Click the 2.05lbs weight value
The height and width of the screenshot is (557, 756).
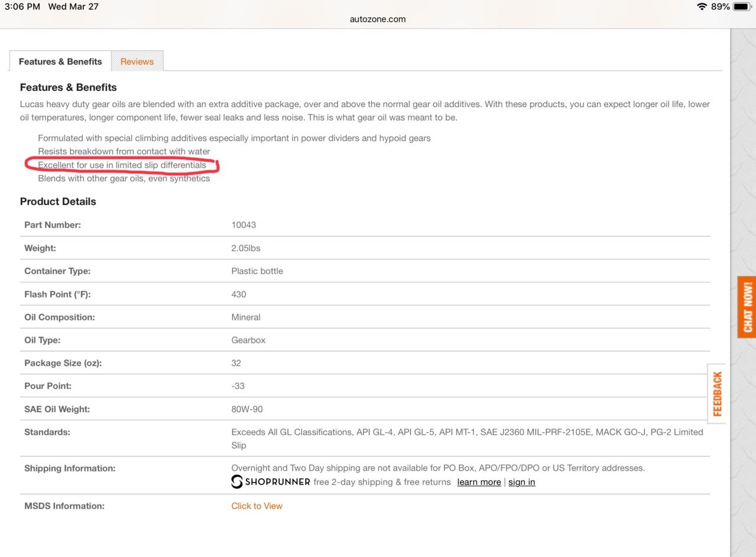[x=246, y=248]
